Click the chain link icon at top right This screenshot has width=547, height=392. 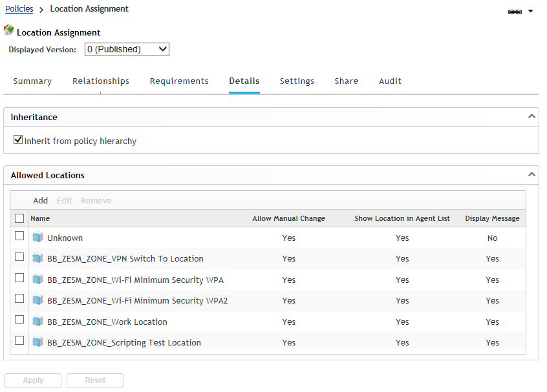515,12
